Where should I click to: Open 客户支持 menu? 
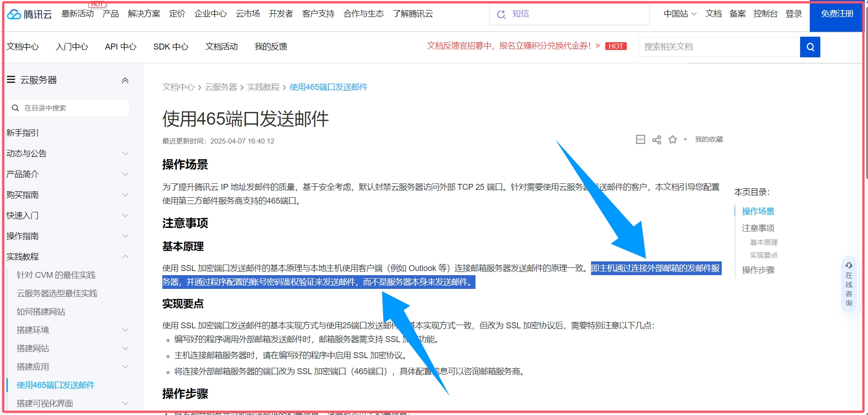[x=318, y=14]
